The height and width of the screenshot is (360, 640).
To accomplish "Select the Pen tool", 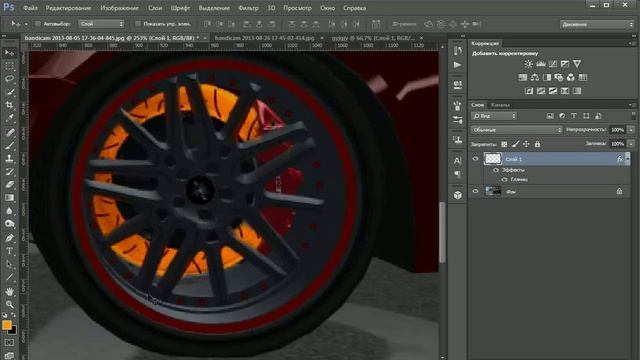I will [9, 238].
